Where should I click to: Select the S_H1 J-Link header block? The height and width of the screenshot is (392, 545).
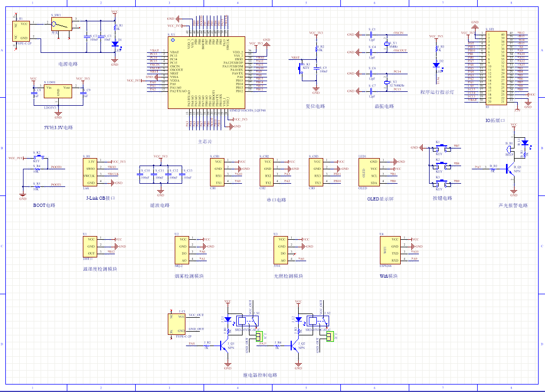point(90,172)
